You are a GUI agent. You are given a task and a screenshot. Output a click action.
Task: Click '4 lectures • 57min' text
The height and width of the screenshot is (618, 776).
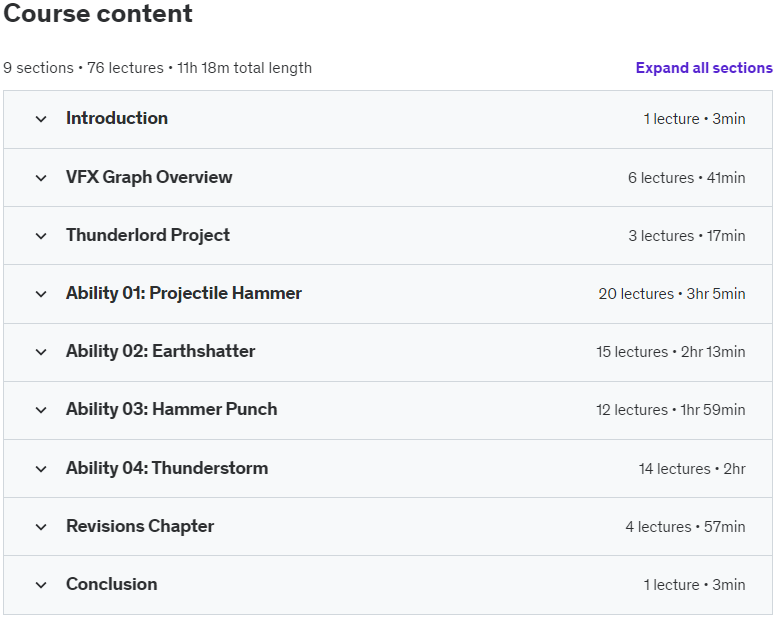685,526
